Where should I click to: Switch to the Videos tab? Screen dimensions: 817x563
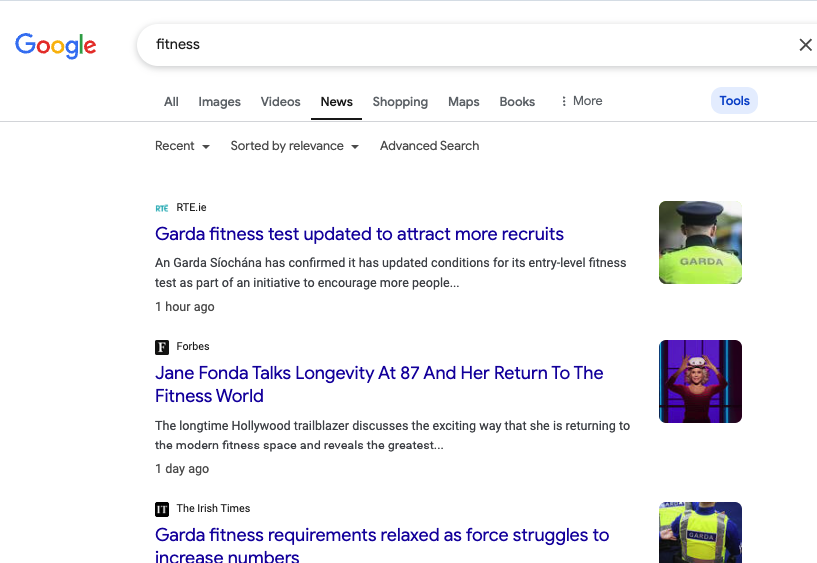click(x=280, y=102)
